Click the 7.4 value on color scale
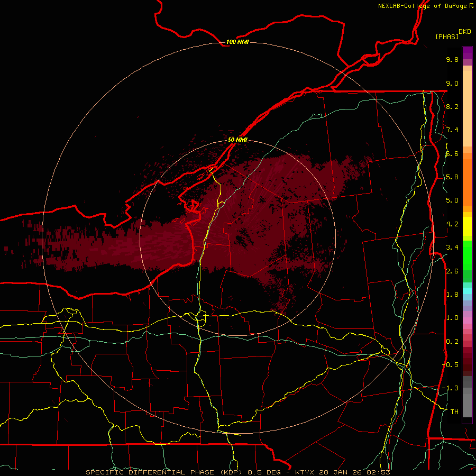The image size is (476, 476). click(452, 130)
